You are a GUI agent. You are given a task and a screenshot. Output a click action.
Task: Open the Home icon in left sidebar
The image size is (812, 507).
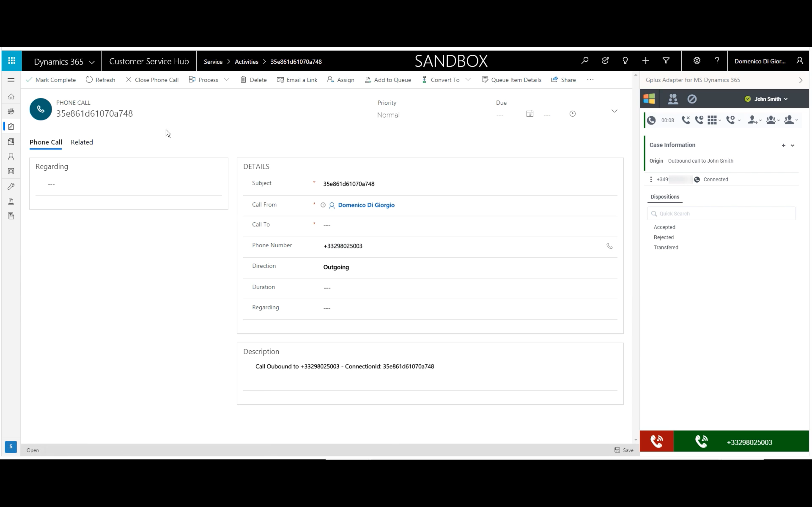click(11, 97)
